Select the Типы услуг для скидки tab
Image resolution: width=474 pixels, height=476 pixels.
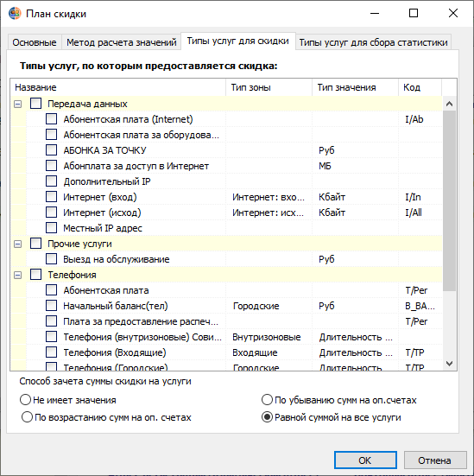238,41
